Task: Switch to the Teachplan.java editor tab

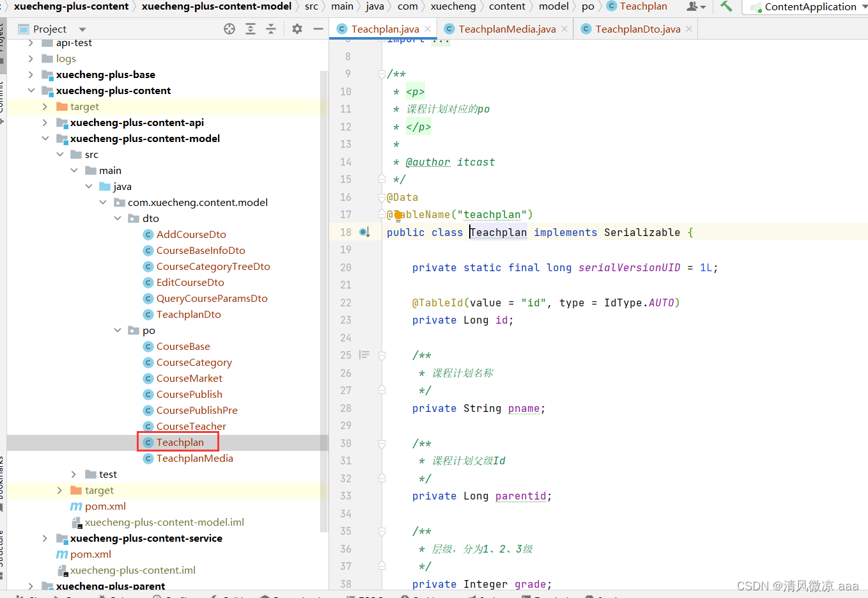Action: tap(384, 29)
